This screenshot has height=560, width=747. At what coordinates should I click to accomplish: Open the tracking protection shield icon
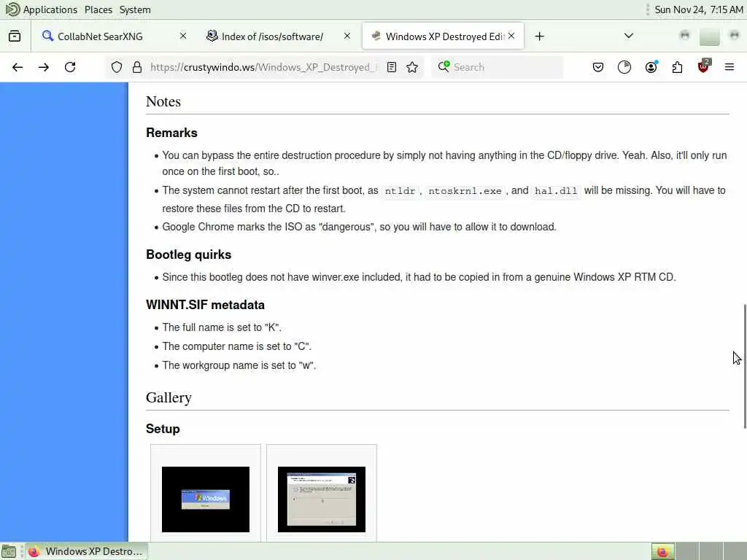117,67
